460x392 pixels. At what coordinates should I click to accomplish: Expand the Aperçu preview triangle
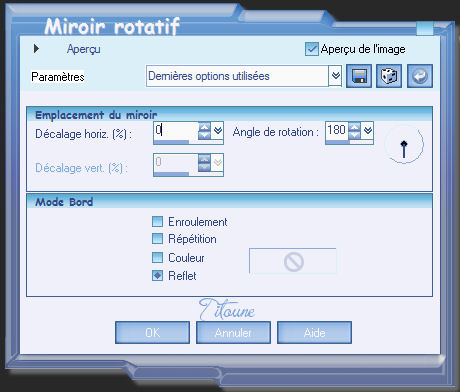click(x=36, y=49)
